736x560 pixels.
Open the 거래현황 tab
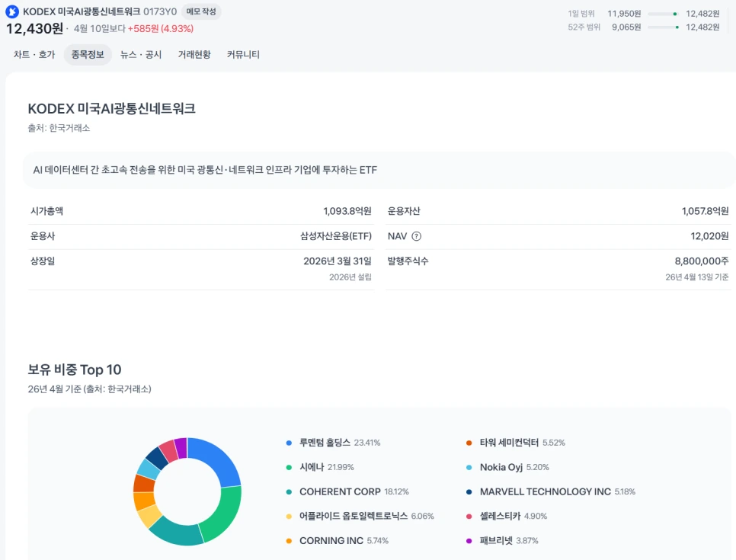[194, 54]
